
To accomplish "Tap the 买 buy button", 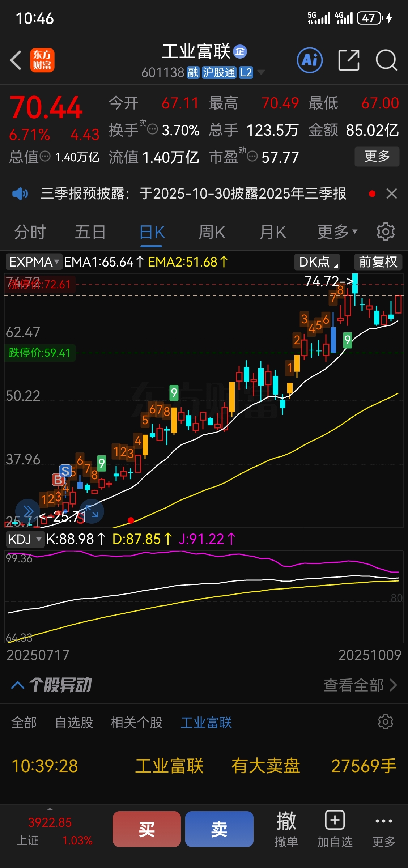I will [147, 829].
